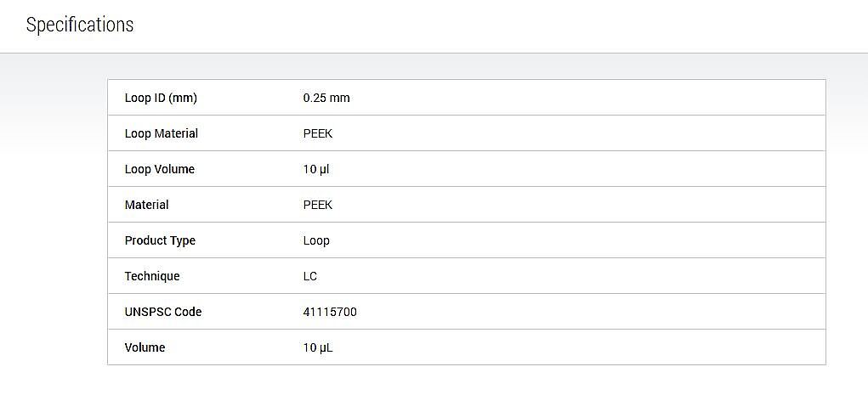Click the 41115700 code value
Viewport: 868px width, 395px height.
330,312
